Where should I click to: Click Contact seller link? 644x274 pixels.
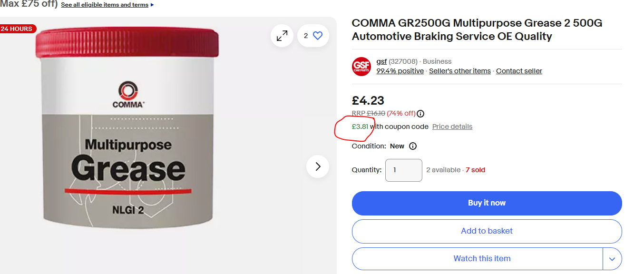pyautogui.click(x=519, y=71)
